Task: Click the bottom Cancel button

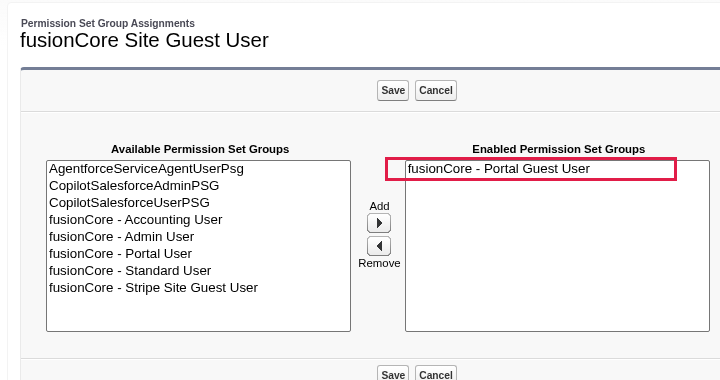Action: click(x=436, y=374)
